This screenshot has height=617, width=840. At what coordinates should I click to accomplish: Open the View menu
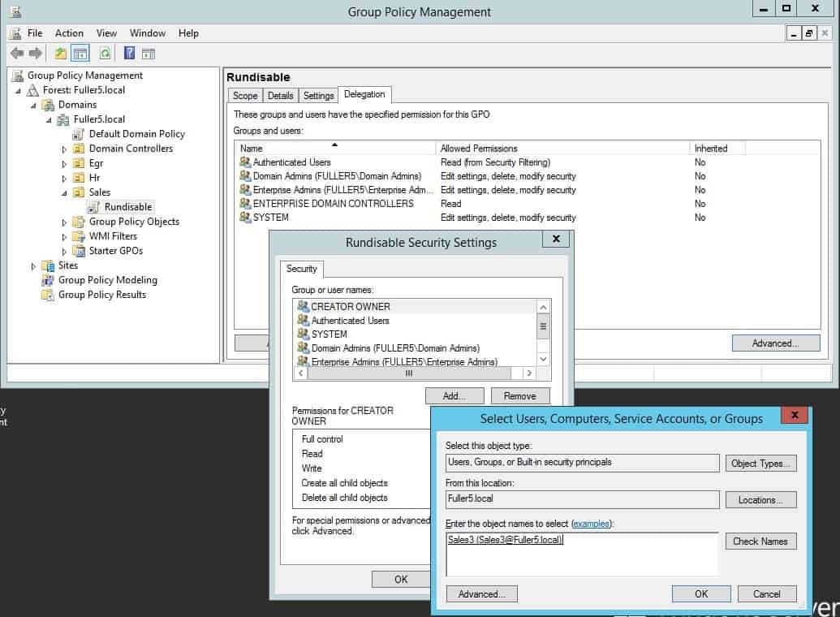pos(106,33)
